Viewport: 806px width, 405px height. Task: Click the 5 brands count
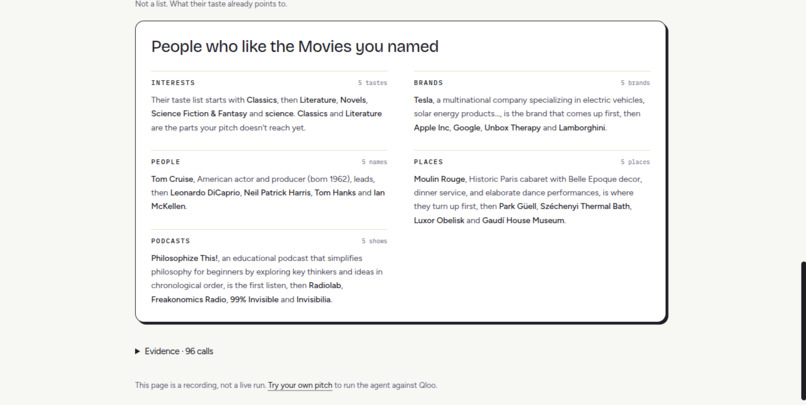point(635,83)
